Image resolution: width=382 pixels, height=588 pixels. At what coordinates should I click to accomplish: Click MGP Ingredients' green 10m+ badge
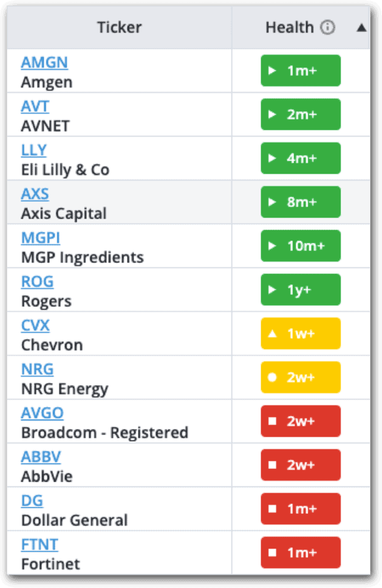pyautogui.click(x=301, y=246)
